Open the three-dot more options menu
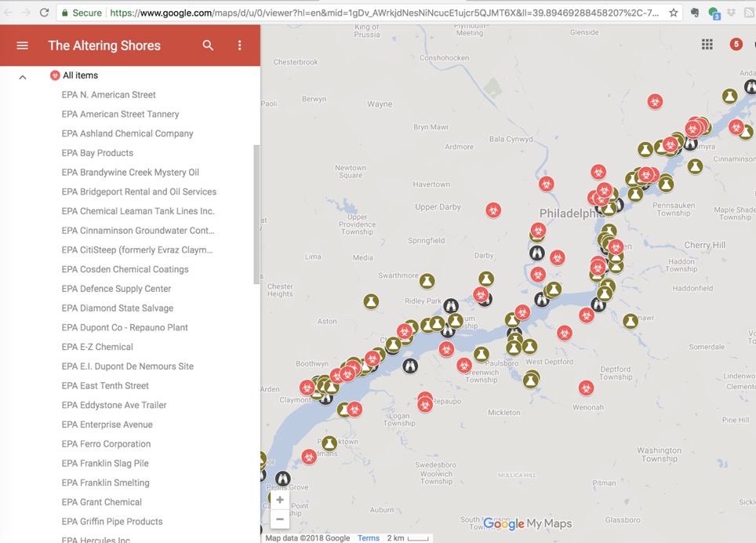The image size is (756, 543). coord(240,46)
